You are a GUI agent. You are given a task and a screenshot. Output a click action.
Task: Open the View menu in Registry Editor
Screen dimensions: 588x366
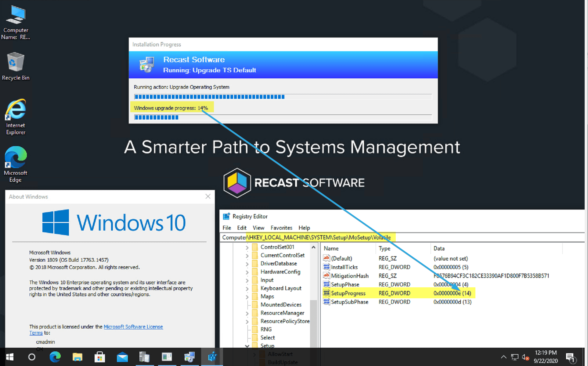258,228
